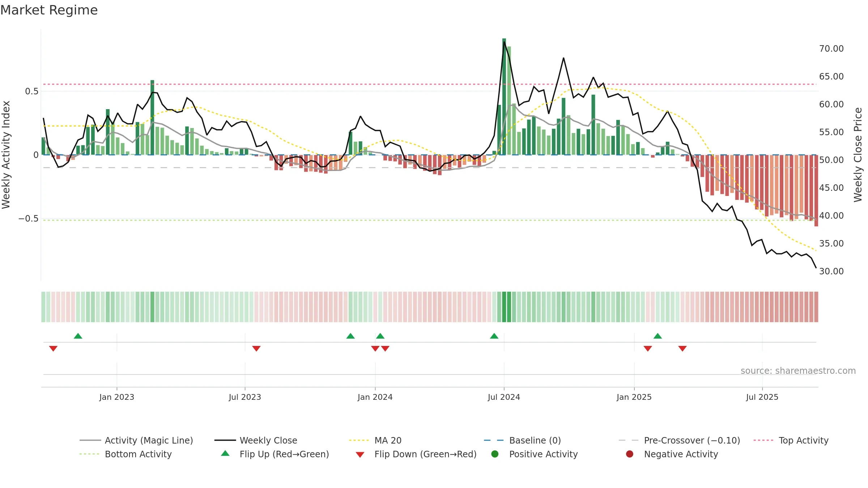Click the red flip-down marker after Jul 2023
Viewport: 868px width, 488px height.
coord(256,348)
